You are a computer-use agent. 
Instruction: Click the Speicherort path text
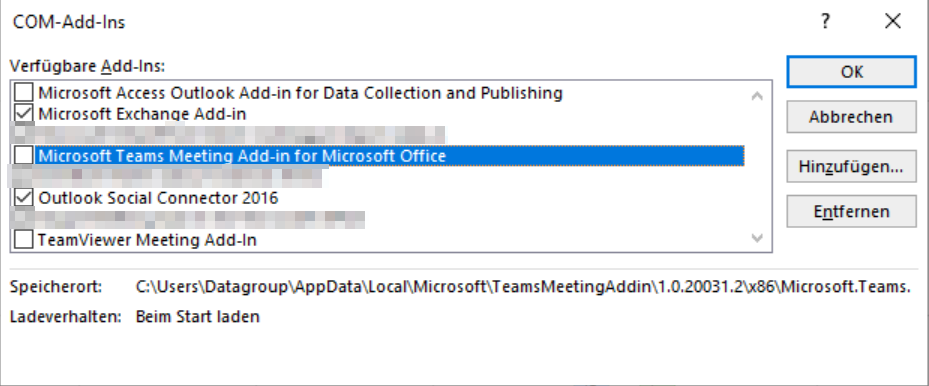pos(523,288)
